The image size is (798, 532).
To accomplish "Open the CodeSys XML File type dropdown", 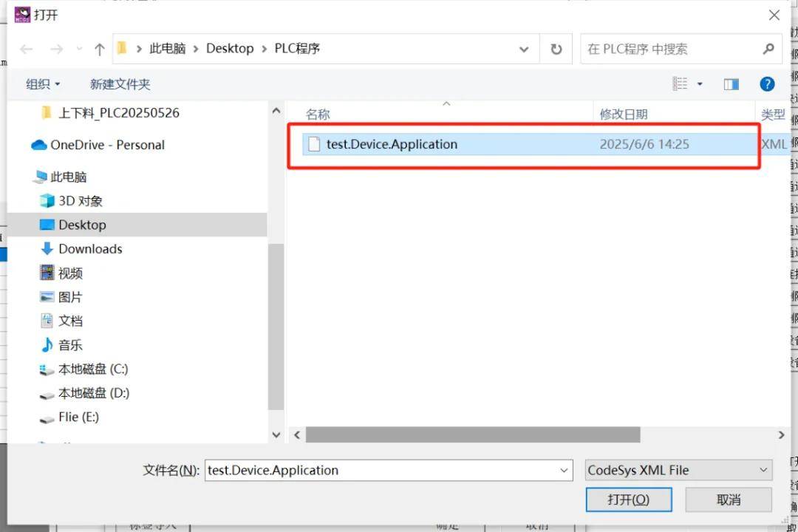I will [678, 470].
